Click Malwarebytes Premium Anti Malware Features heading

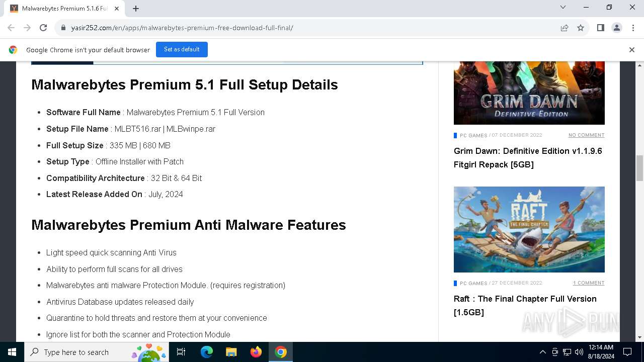coord(189,225)
